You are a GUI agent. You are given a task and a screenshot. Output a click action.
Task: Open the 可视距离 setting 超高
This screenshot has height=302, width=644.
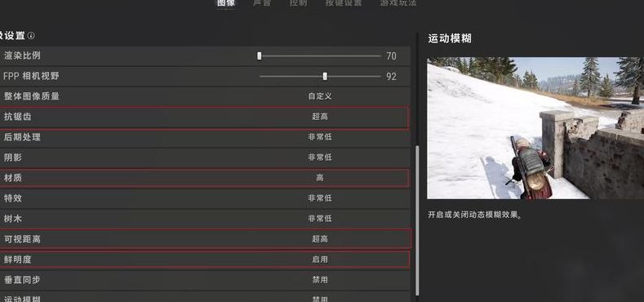click(319, 238)
